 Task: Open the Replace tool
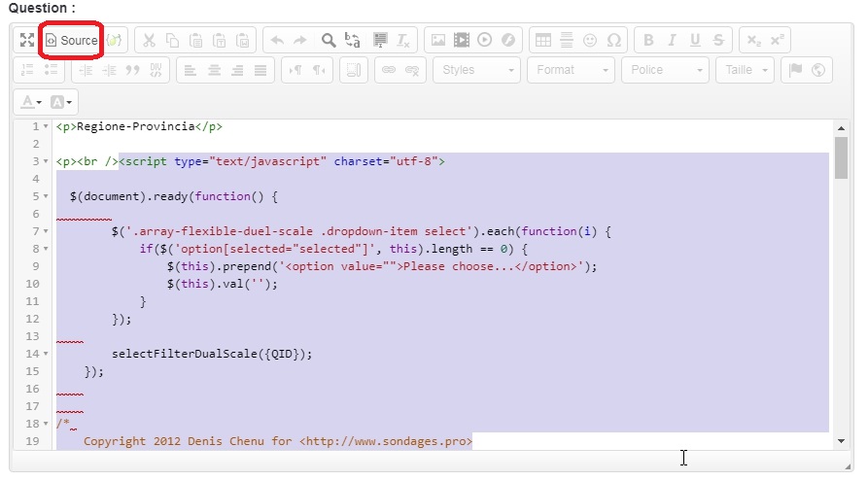pos(352,40)
